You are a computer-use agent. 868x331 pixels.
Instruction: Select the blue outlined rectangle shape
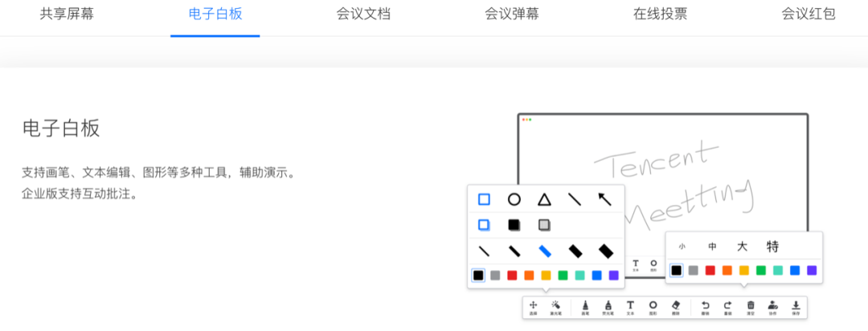(484, 199)
